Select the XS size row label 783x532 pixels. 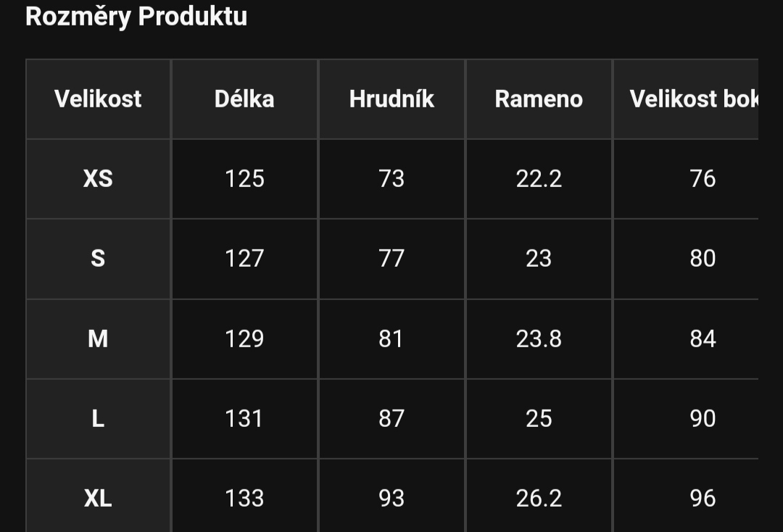98,179
